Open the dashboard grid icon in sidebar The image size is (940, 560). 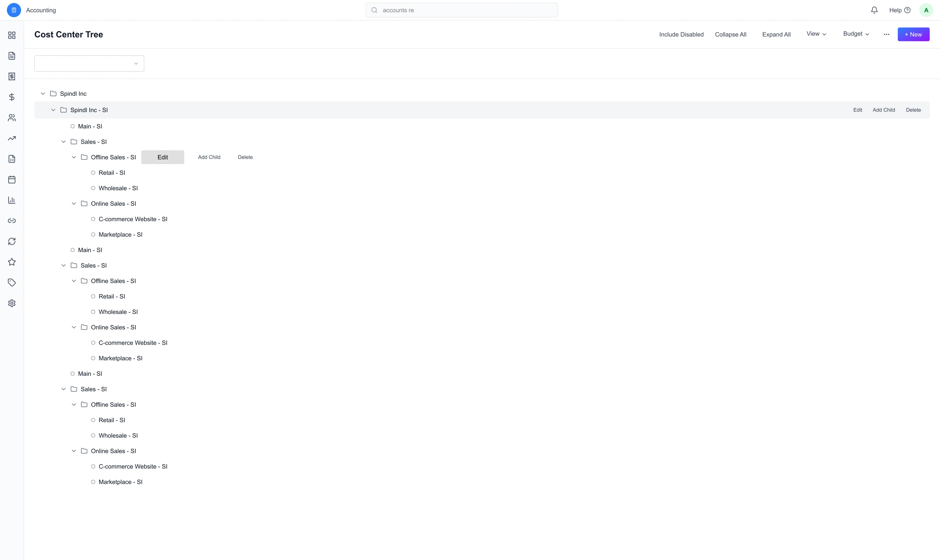(x=12, y=35)
